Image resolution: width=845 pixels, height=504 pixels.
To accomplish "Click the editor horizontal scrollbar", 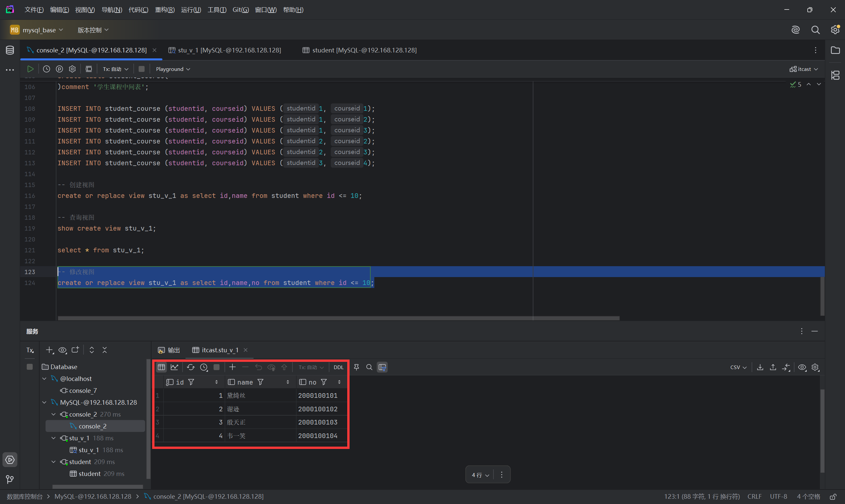I will click(x=338, y=318).
